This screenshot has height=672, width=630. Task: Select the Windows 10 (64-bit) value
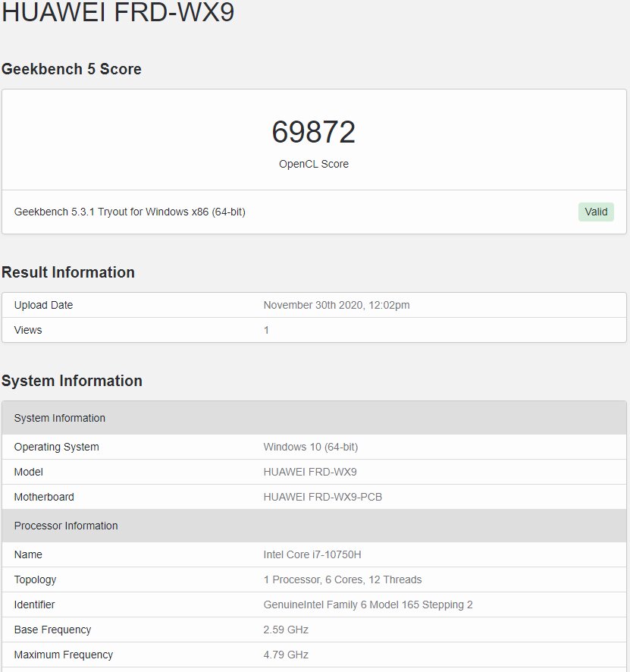point(311,447)
